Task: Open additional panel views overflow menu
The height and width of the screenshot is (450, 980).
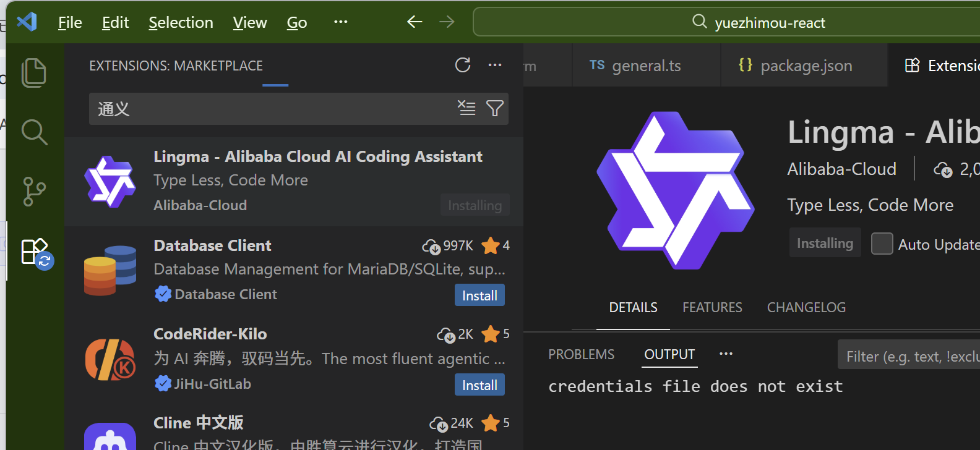Action: click(x=726, y=354)
